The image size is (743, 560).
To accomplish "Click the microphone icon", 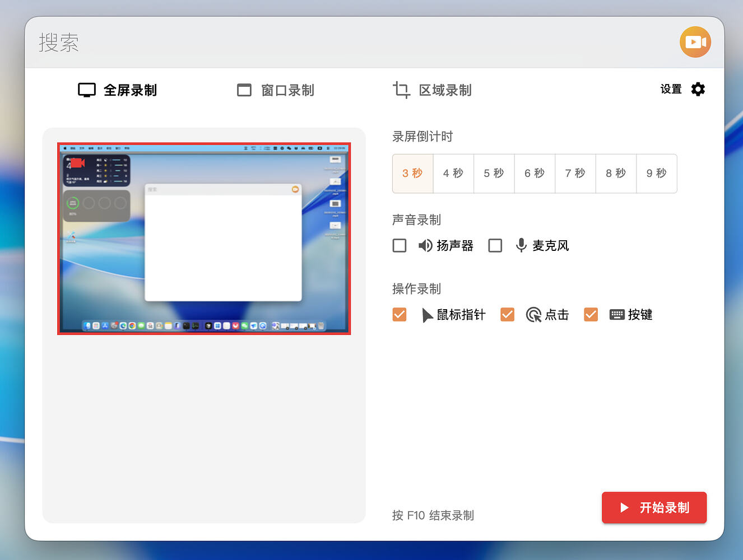I will tap(521, 245).
